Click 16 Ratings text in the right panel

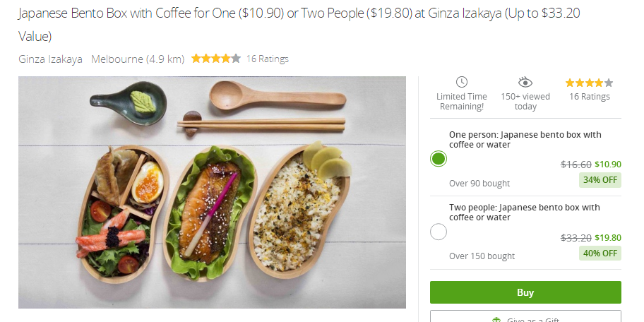click(x=589, y=97)
